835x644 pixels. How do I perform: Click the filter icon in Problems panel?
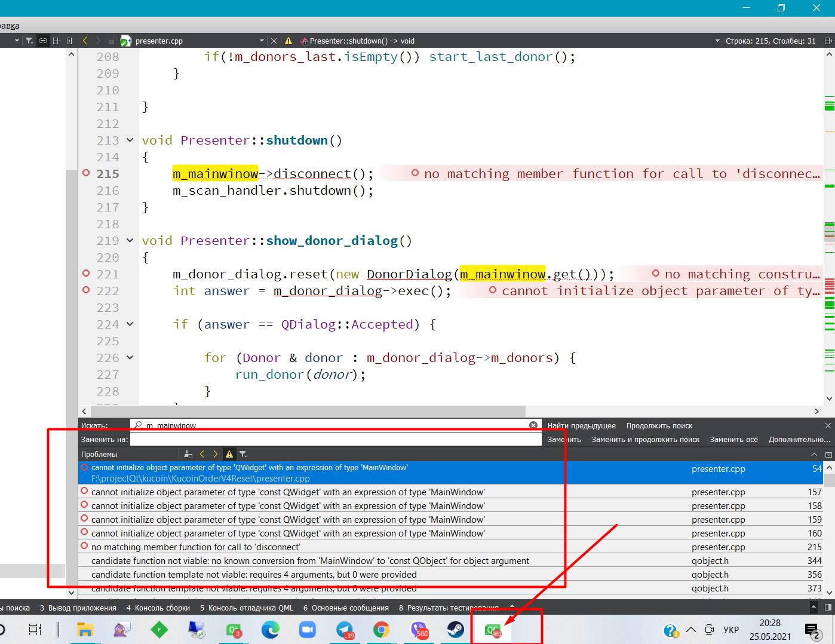(x=243, y=454)
